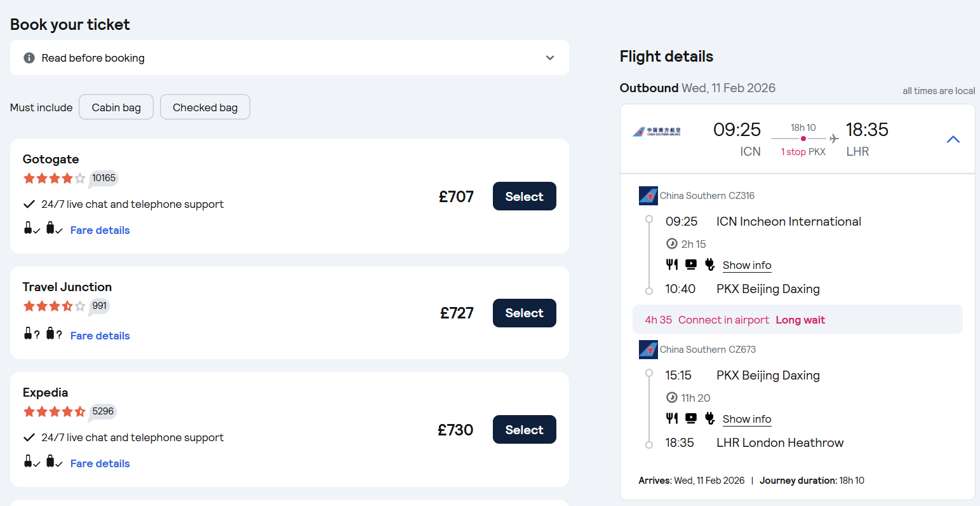Toggle the Checked bag filter
Viewport: 980px width, 506px height.
point(205,107)
